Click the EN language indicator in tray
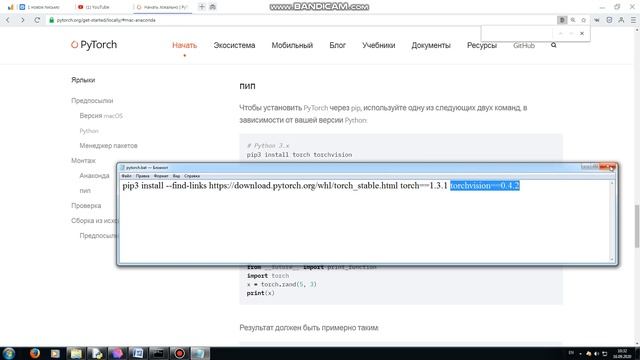This screenshot has width=640, height=360. point(571,353)
